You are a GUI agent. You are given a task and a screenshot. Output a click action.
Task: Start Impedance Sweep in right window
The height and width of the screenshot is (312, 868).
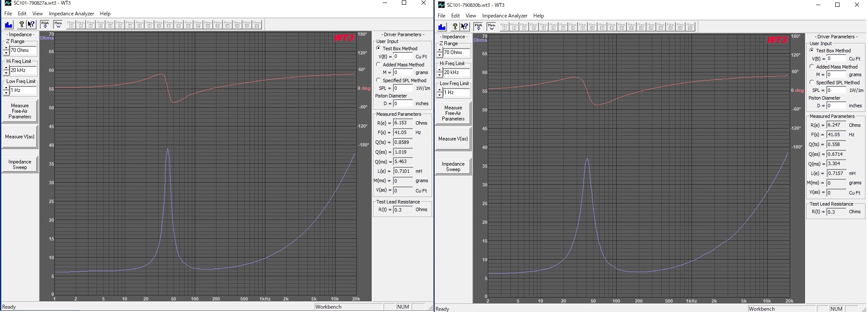tap(453, 166)
